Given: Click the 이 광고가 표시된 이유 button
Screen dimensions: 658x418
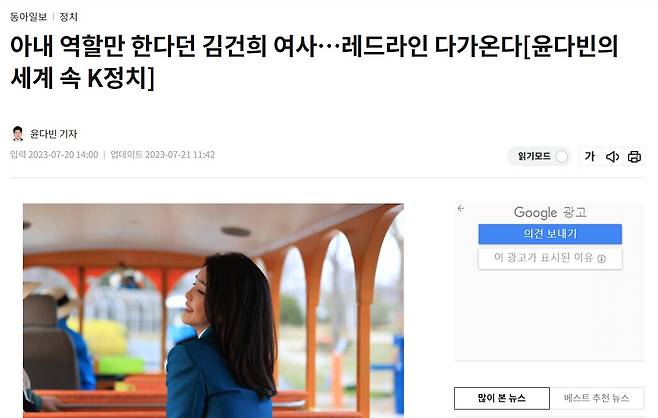Looking at the screenshot, I should coord(550,258).
